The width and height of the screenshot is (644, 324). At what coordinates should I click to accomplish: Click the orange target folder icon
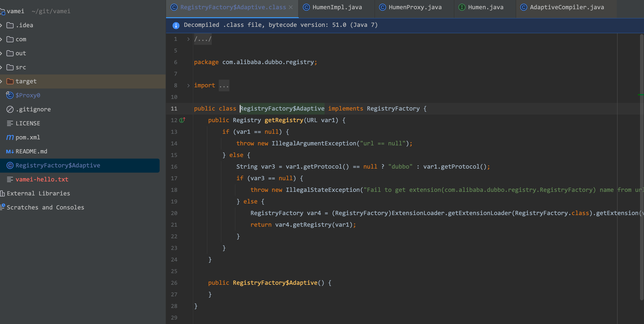click(10, 81)
